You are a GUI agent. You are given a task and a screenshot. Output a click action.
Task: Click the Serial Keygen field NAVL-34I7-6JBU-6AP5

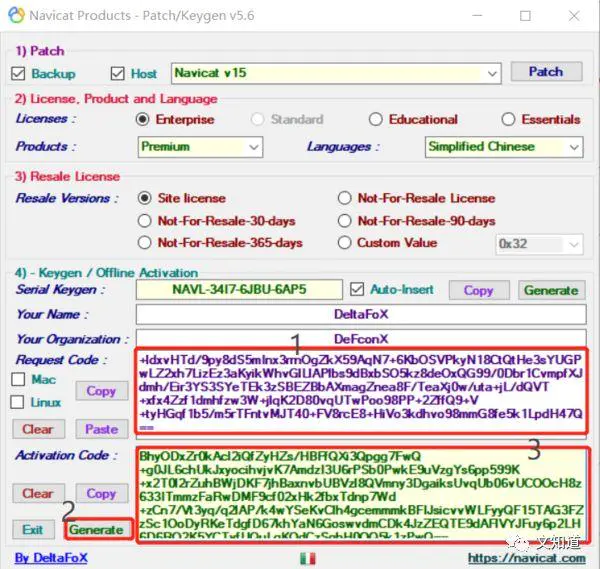239,289
